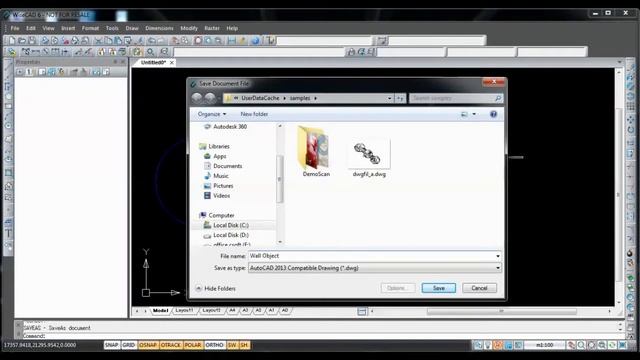Screen dimensions: 640x360
Task: Click the New document toolbar icon
Action: [x=12, y=40]
